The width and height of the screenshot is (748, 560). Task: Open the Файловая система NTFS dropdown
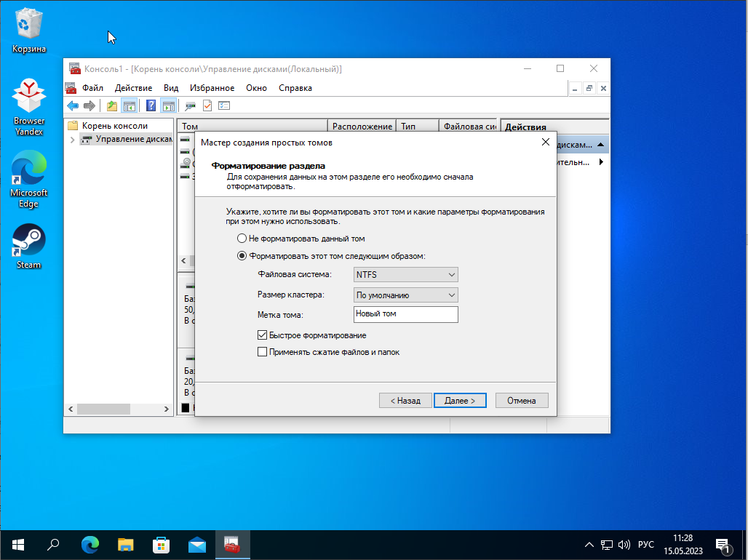click(405, 275)
